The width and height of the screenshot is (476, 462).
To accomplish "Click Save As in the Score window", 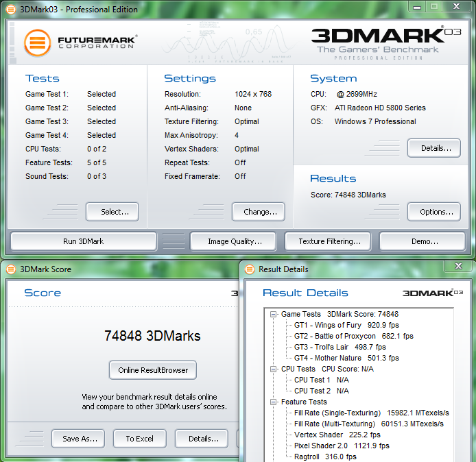I will [x=78, y=439].
